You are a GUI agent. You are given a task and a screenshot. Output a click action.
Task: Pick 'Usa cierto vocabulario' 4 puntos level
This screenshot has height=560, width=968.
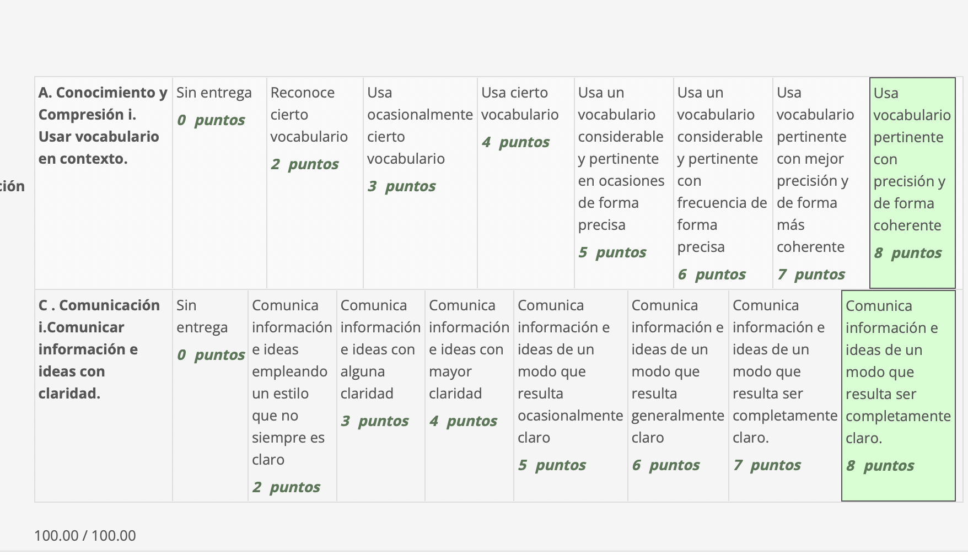[x=525, y=182]
